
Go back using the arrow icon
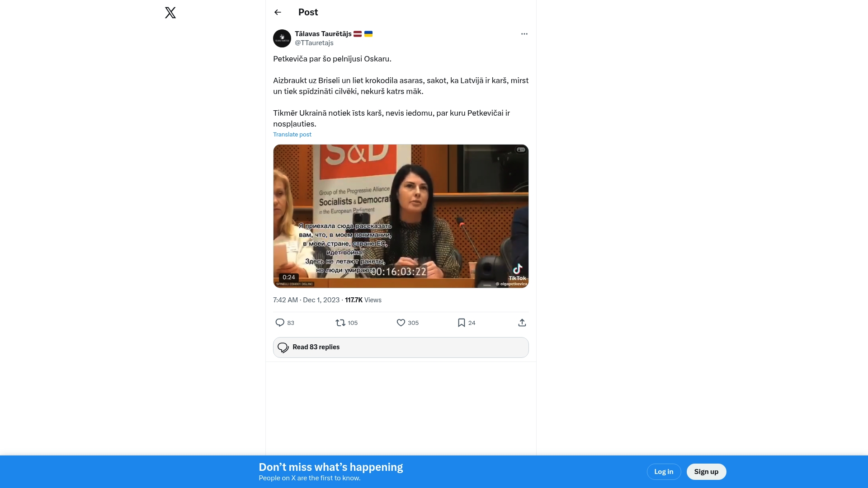tap(278, 12)
